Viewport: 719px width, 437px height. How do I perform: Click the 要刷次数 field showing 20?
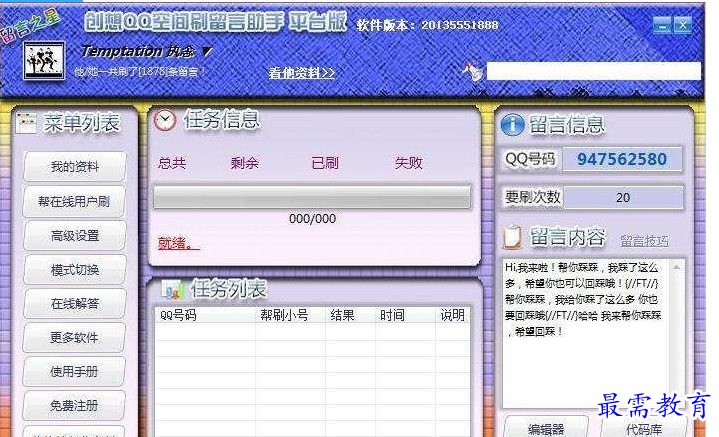(x=623, y=198)
